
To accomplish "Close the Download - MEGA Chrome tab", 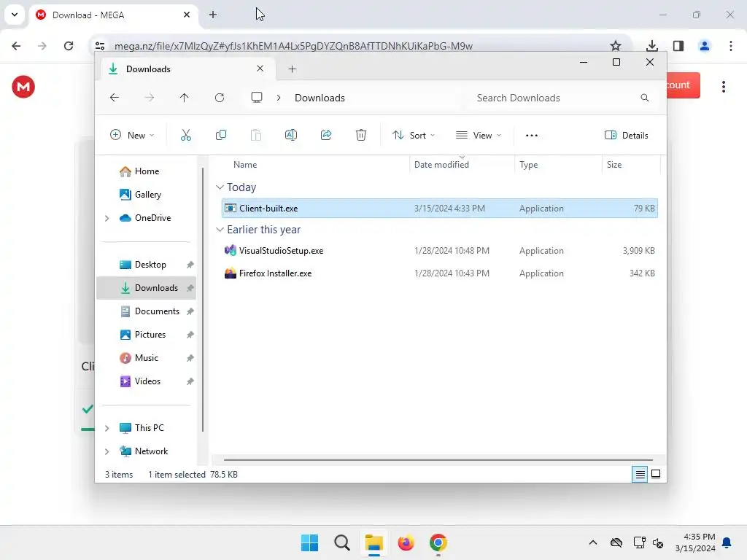I will (187, 15).
